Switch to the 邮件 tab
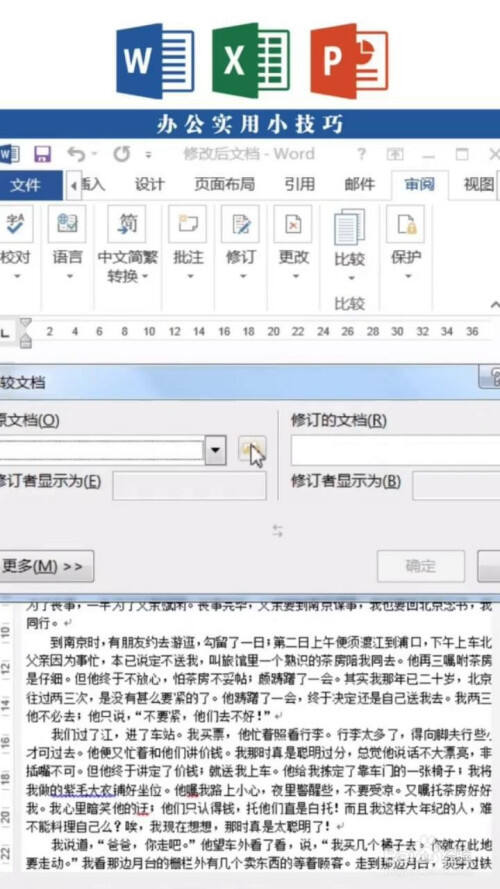The image size is (500, 889). pyautogui.click(x=360, y=184)
